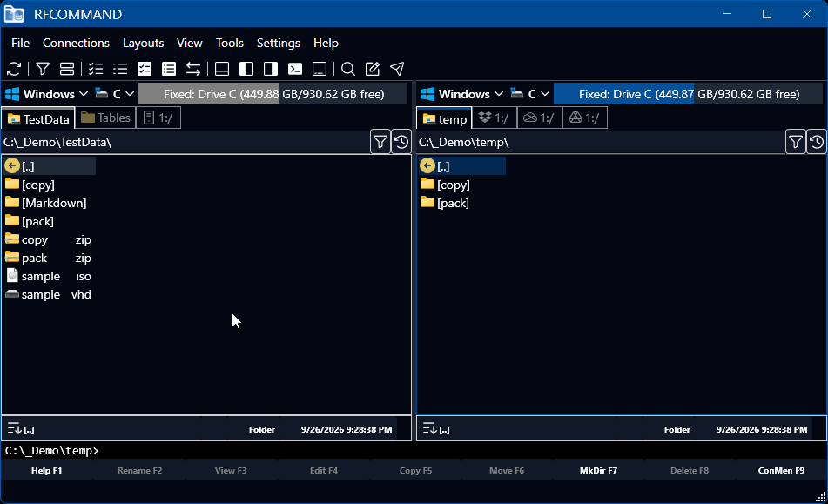The width and height of the screenshot is (828, 504).
Task: Click the right panel status bar sort icon
Action: coord(429,428)
